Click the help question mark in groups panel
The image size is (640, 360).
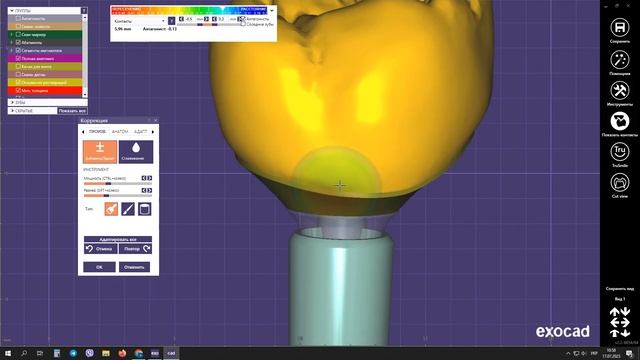84,11
